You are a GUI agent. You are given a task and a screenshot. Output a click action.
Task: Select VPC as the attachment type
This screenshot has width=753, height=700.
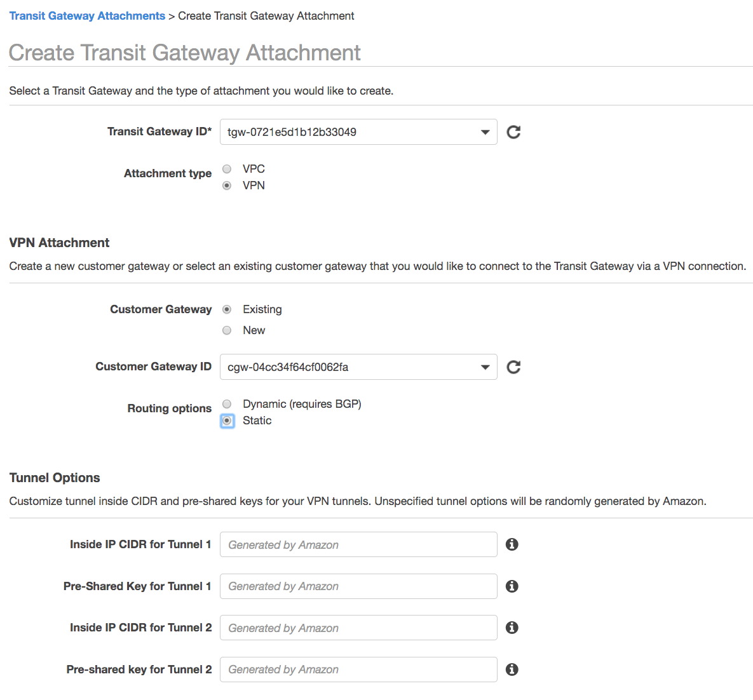(227, 169)
